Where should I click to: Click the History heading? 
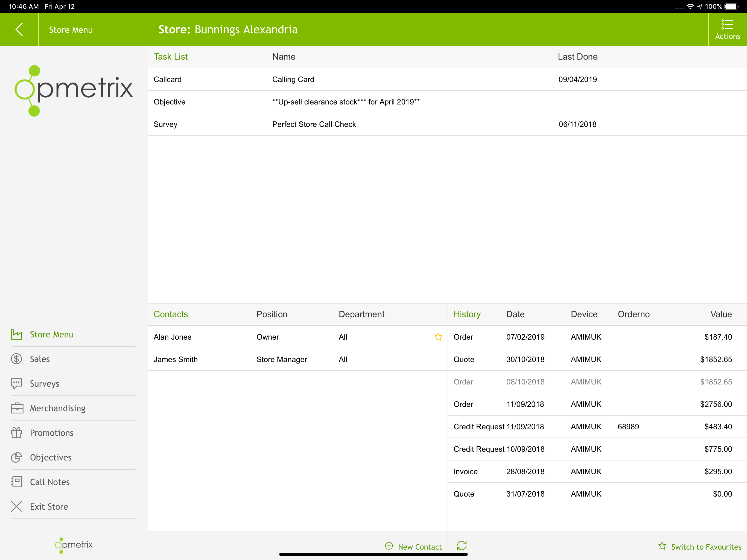[467, 314]
